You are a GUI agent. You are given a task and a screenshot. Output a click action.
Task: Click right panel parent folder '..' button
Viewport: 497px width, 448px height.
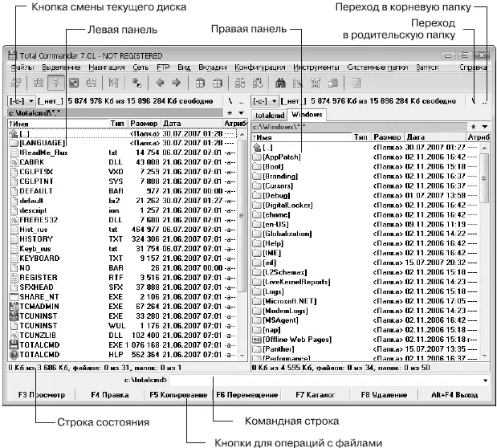click(x=485, y=102)
